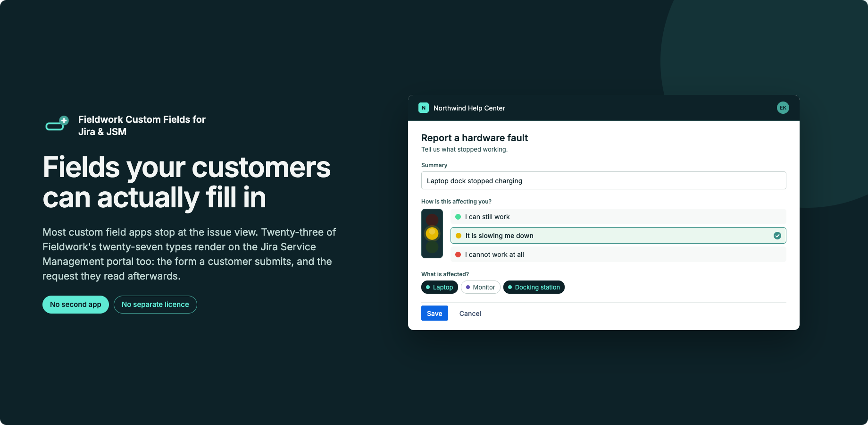The image size is (868, 425).
Task: Click the 'Fields your customers' headline
Action: coord(187,182)
